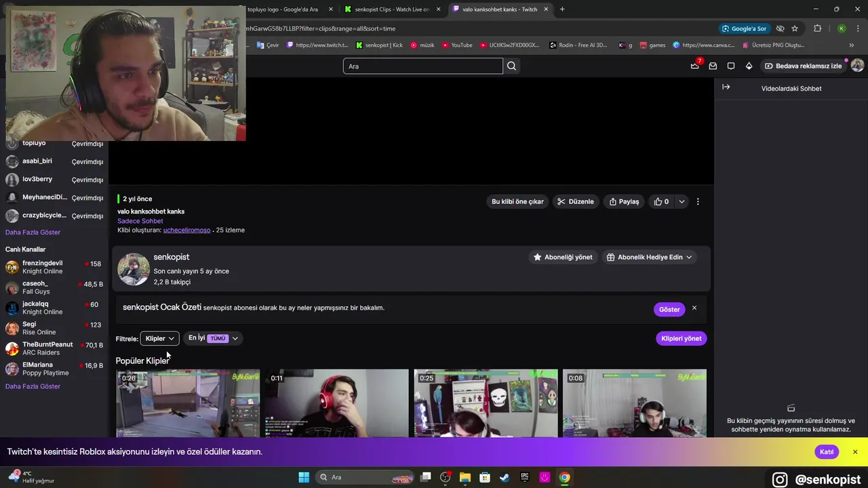Click the Düzenle clip edit button
The width and height of the screenshot is (868, 488).
[575, 201]
